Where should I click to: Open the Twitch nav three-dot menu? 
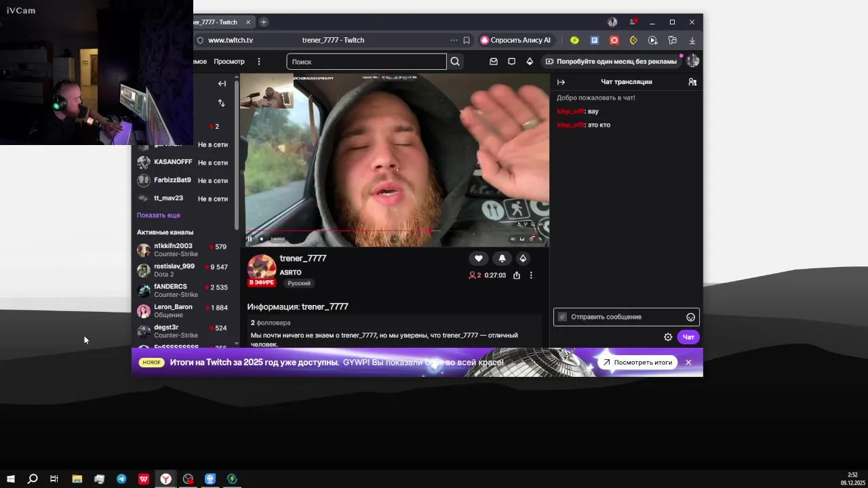(x=258, y=62)
